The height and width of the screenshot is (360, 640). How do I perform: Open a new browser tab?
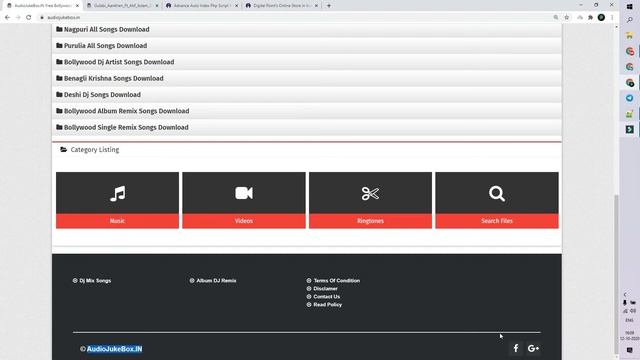329,6
